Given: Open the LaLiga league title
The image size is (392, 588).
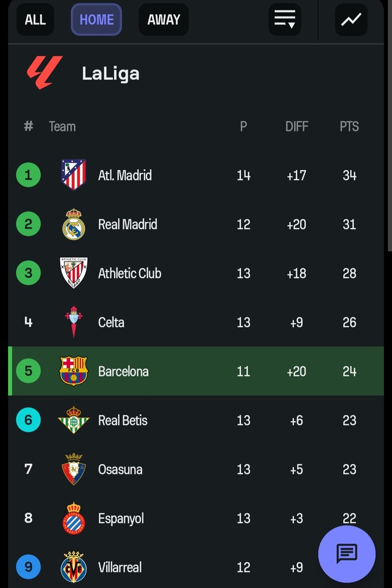Looking at the screenshot, I should click(x=110, y=73).
